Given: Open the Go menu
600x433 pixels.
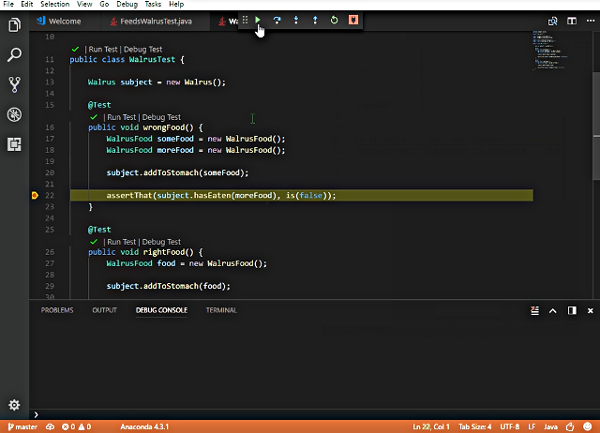Looking at the screenshot, I should (x=104, y=4).
